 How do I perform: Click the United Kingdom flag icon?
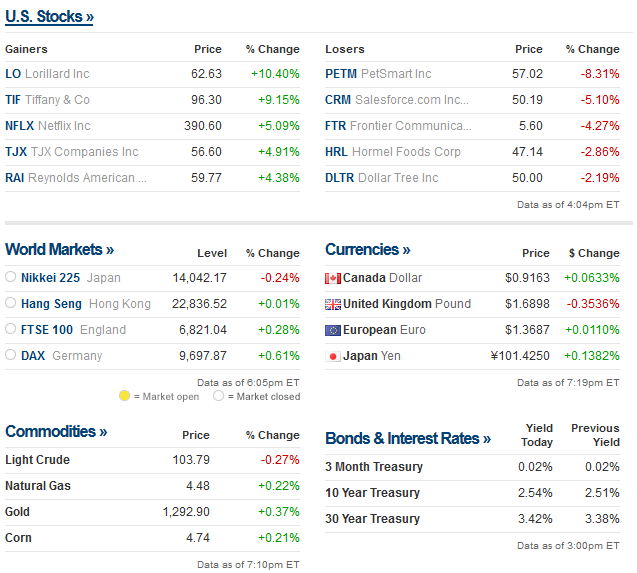click(x=333, y=304)
